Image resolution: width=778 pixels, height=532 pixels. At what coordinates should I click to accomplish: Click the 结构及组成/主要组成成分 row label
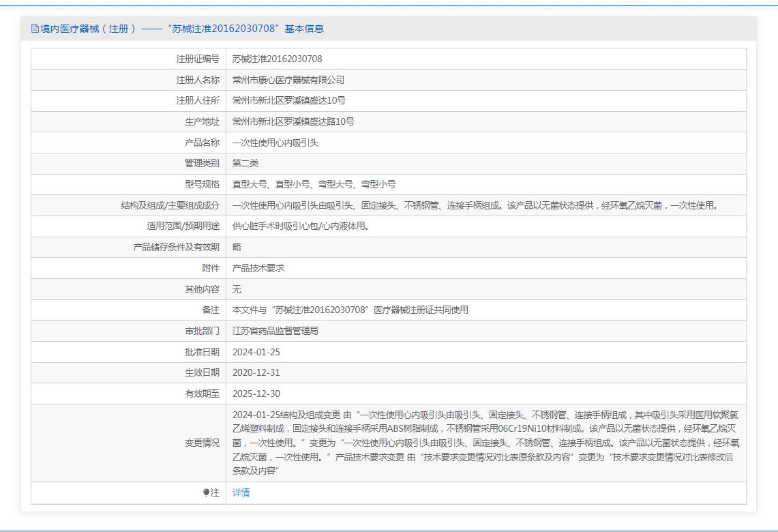point(170,205)
